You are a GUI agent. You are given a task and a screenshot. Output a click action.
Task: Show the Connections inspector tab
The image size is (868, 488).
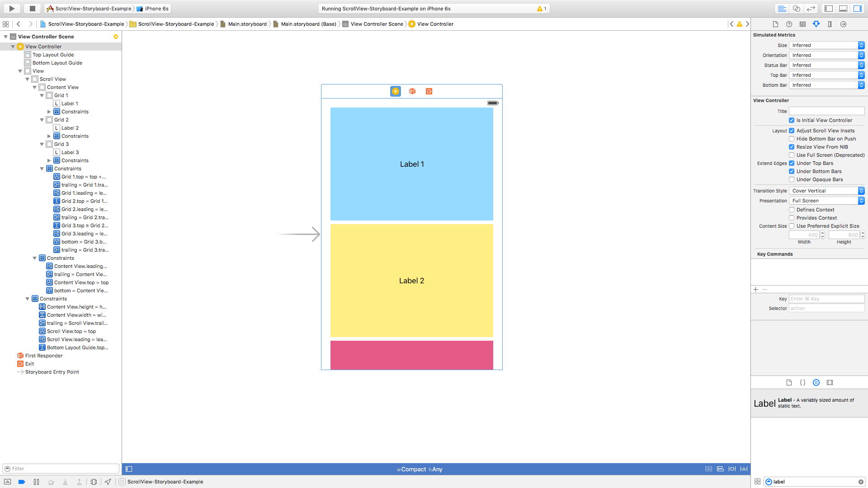[x=843, y=24]
